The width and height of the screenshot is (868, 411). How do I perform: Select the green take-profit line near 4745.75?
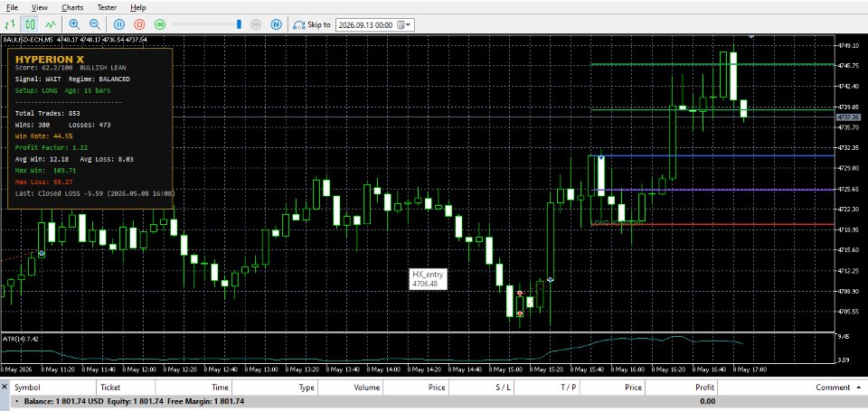pyautogui.click(x=712, y=65)
